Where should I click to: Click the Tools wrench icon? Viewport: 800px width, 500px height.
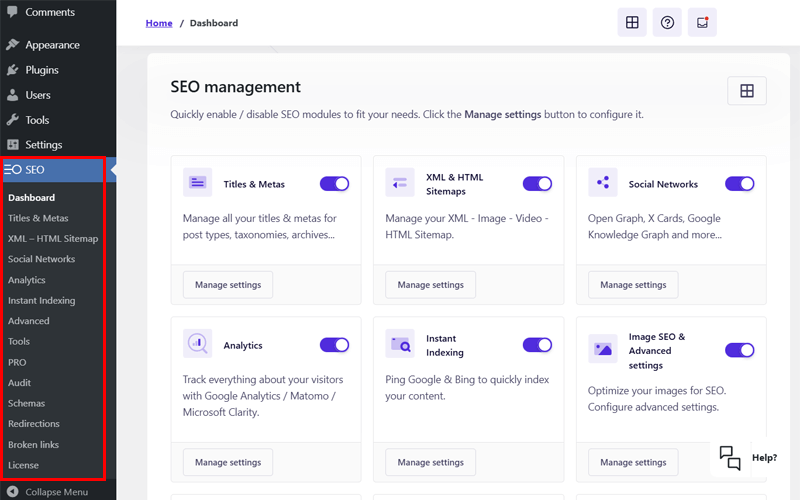[x=12, y=120]
